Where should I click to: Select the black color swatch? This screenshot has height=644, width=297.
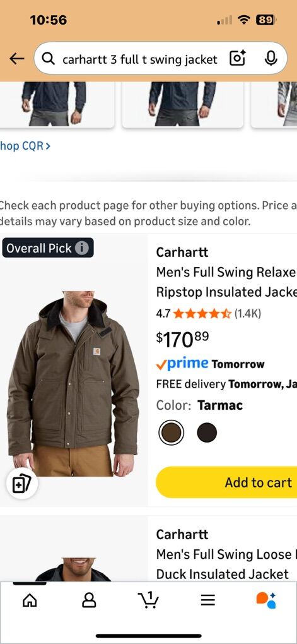coord(207,432)
